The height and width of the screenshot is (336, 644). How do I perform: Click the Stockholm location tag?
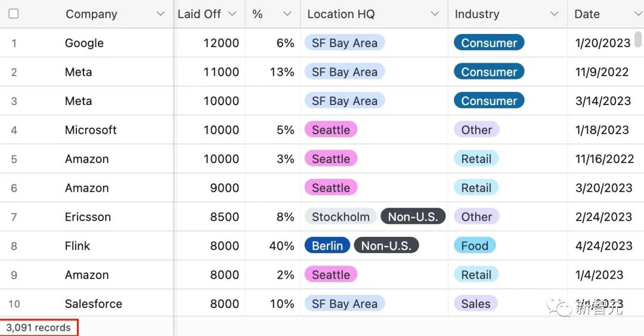pyautogui.click(x=340, y=217)
